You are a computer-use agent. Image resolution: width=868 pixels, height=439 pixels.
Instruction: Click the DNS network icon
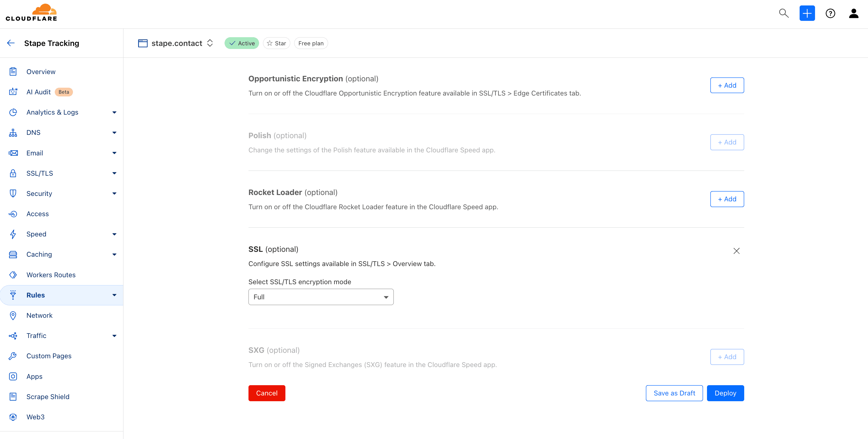click(x=13, y=133)
